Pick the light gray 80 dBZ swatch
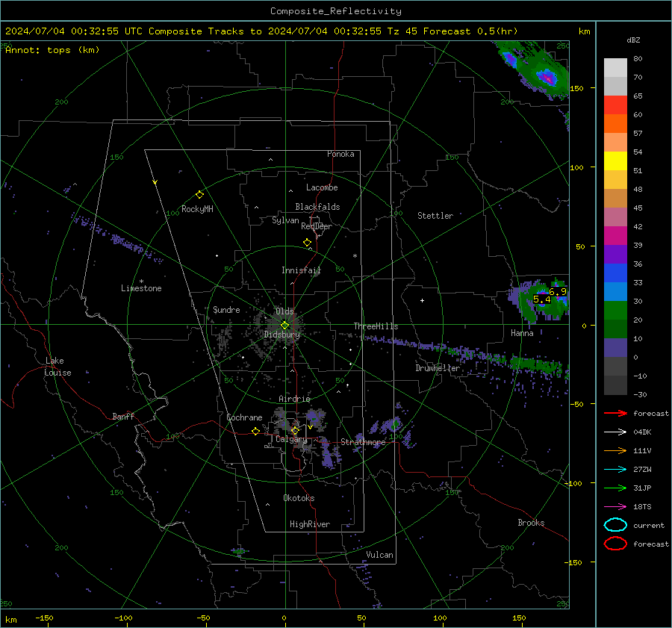672x628 pixels. (x=615, y=67)
